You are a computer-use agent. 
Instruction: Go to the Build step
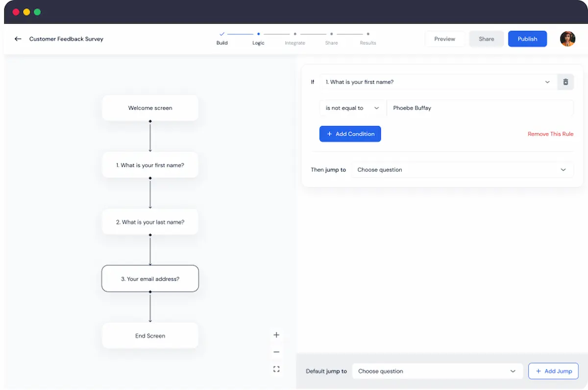[x=222, y=38]
